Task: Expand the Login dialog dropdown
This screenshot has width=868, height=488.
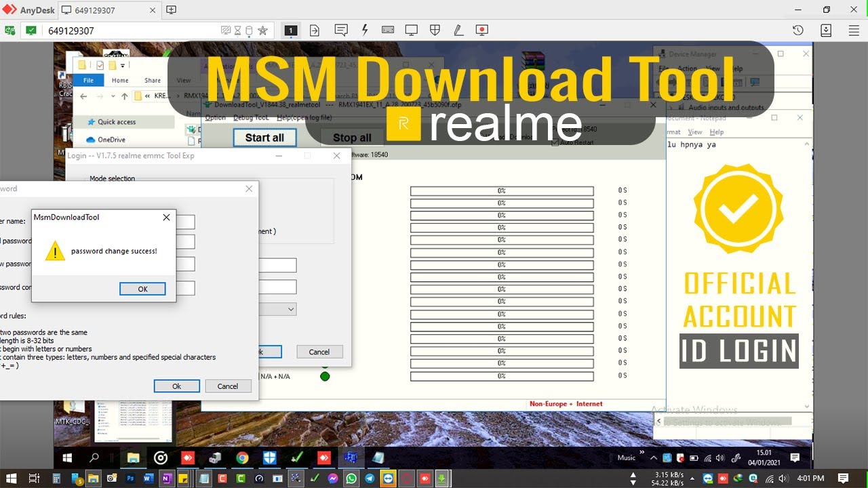Action: 291,309
